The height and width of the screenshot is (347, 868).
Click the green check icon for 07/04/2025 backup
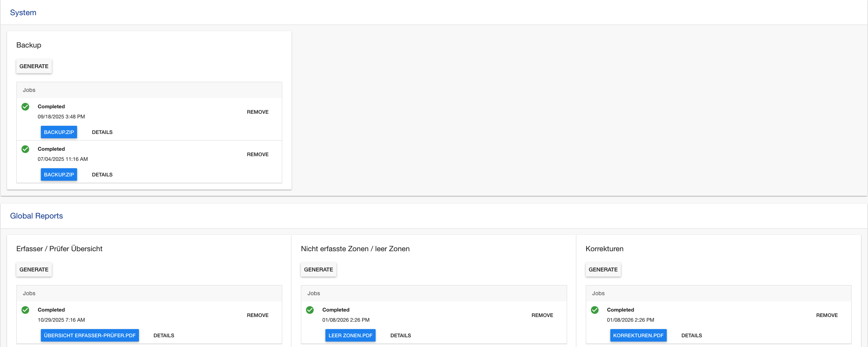point(25,149)
